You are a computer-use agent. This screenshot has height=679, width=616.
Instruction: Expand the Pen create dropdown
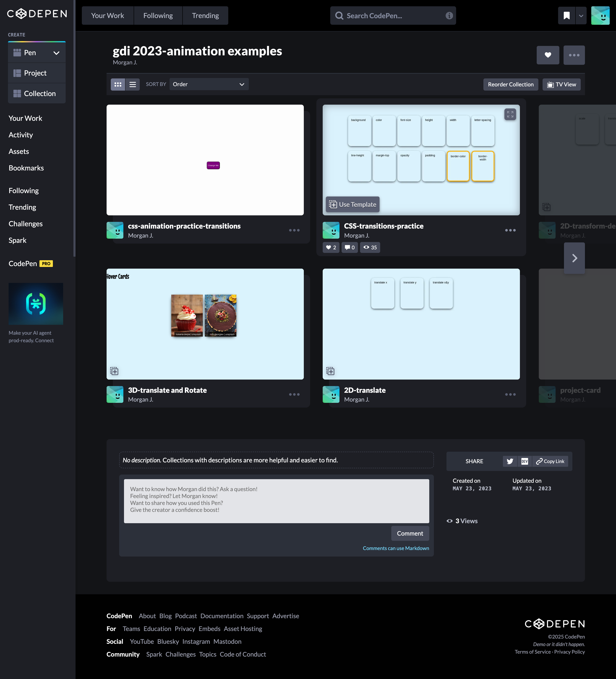56,53
